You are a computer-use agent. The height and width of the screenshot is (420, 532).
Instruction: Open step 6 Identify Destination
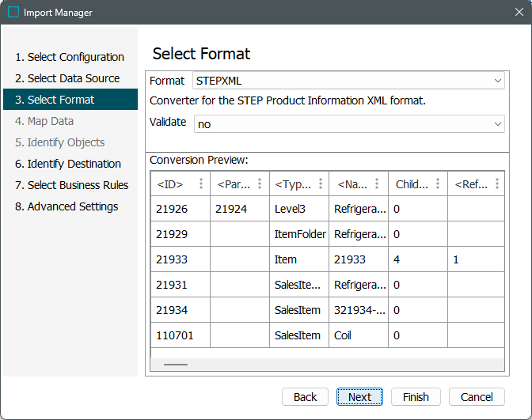pos(68,164)
